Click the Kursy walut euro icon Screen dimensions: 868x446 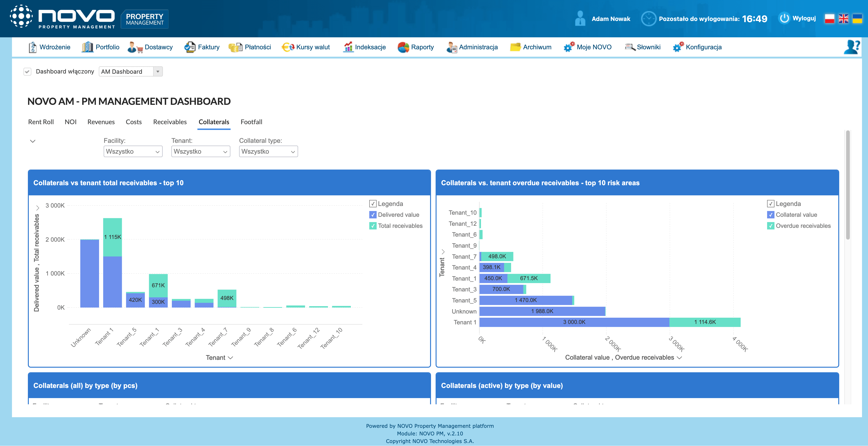288,47
